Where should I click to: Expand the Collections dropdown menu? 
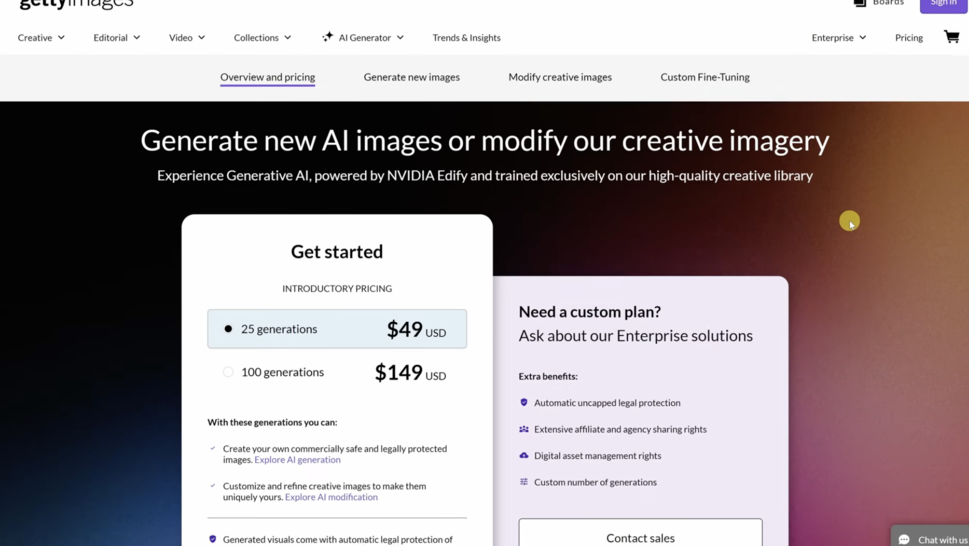pyautogui.click(x=262, y=38)
